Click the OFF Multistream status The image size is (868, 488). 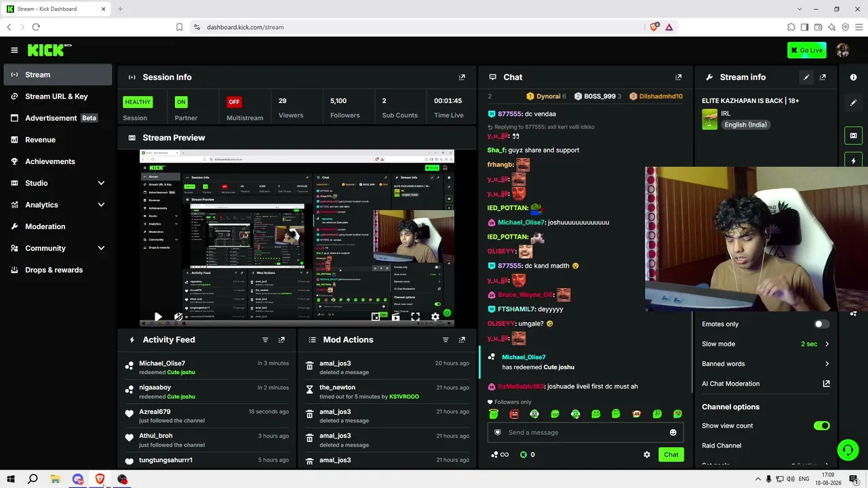pos(234,102)
